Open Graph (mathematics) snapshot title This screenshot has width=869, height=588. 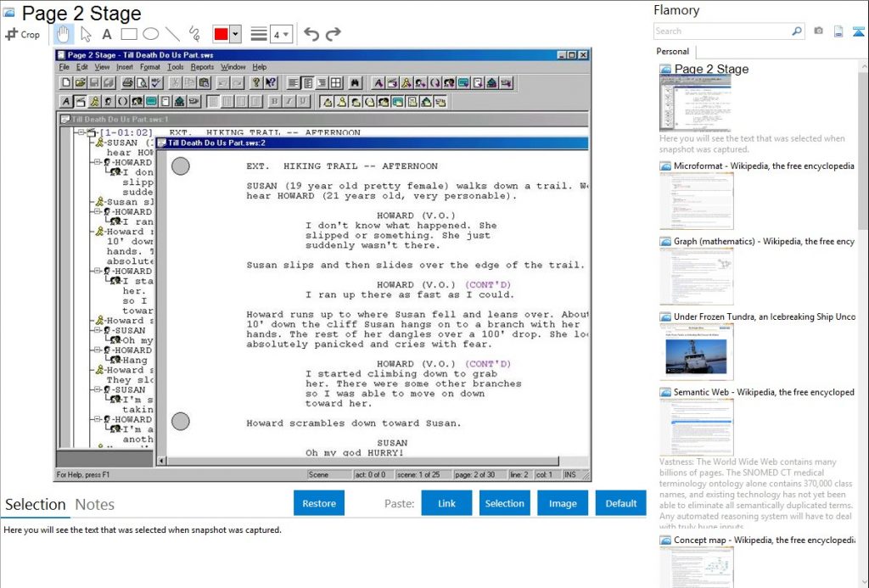(764, 242)
